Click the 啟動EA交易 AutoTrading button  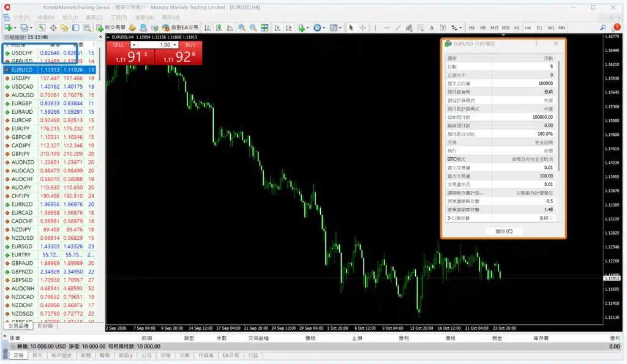coord(181,28)
